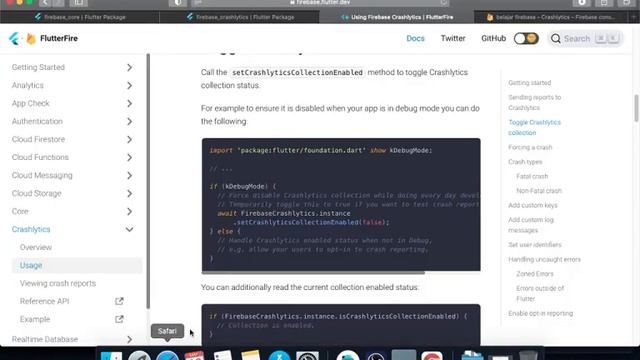This screenshot has height=360, width=640.
Task: Jump to Toggle Crashlytics collection section
Action: tap(535, 127)
